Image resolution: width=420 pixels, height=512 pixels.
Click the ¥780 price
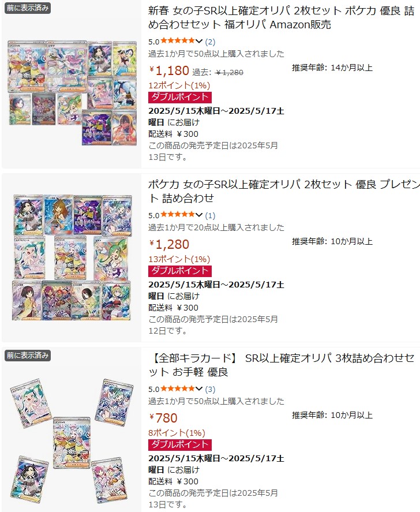[163, 418]
